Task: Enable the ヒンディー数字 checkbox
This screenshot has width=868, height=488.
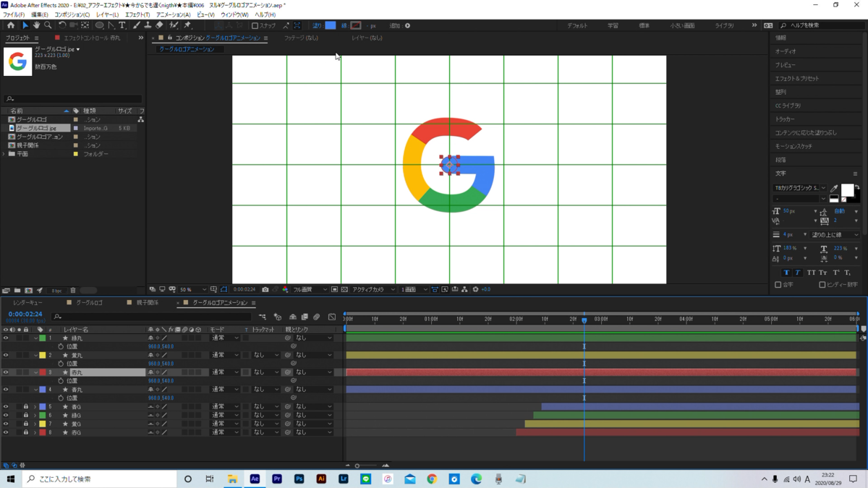Action: [x=822, y=285]
